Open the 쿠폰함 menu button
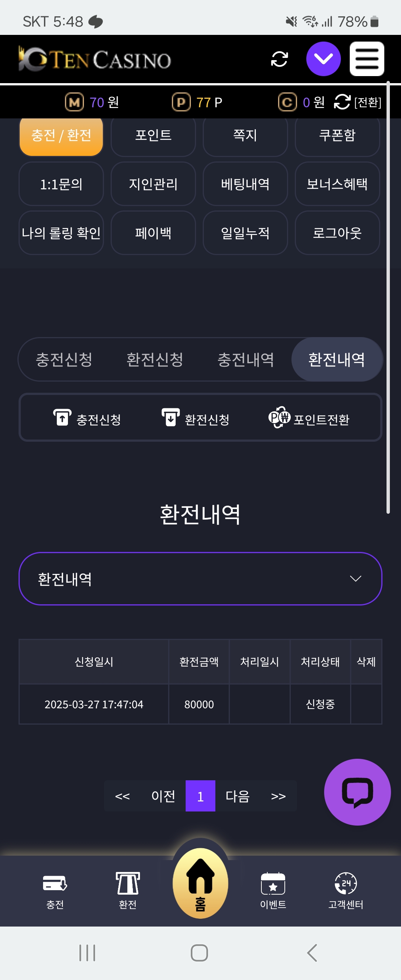 [337, 135]
